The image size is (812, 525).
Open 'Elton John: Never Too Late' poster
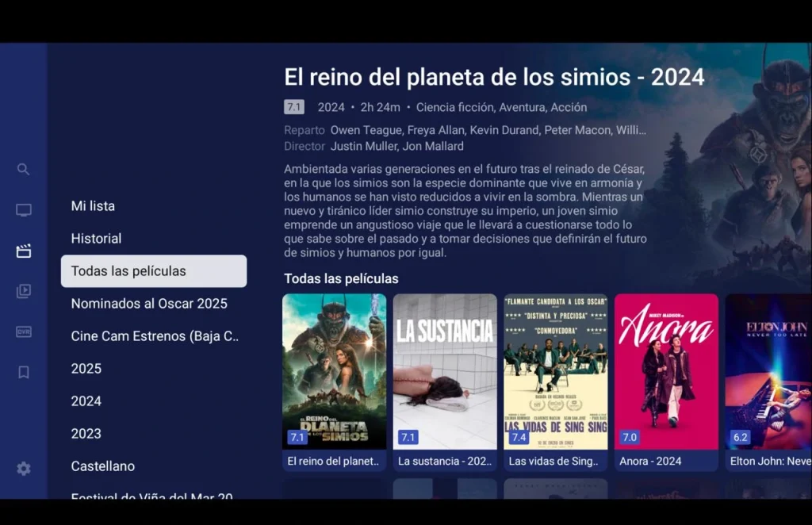[768, 372]
